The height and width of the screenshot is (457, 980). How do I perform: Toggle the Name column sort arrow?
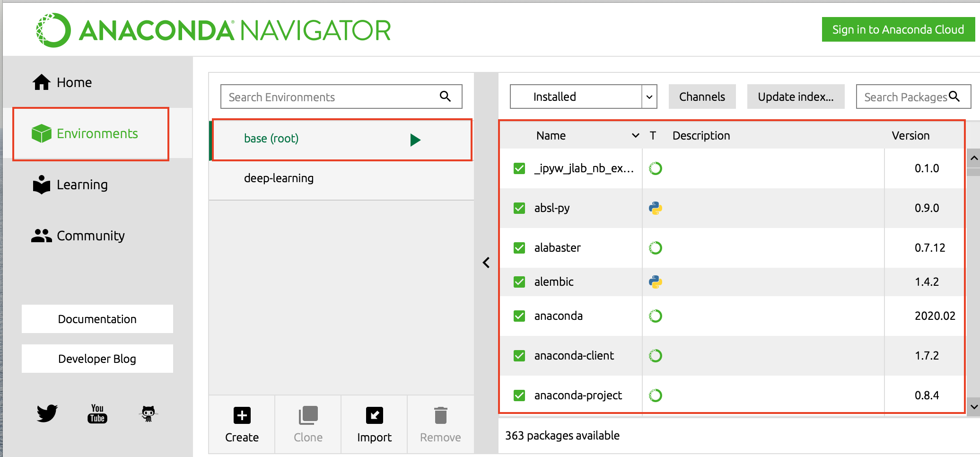click(x=634, y=135)
